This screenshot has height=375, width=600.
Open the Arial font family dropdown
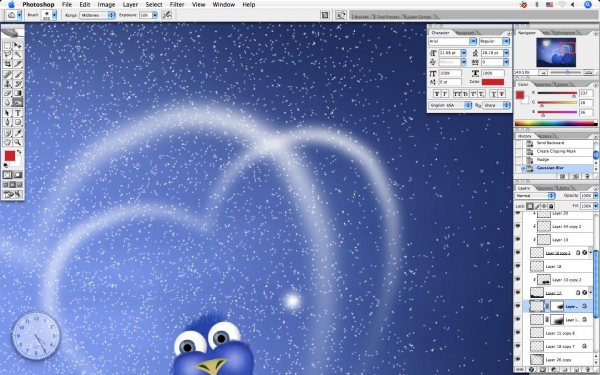tap(452, 41)
